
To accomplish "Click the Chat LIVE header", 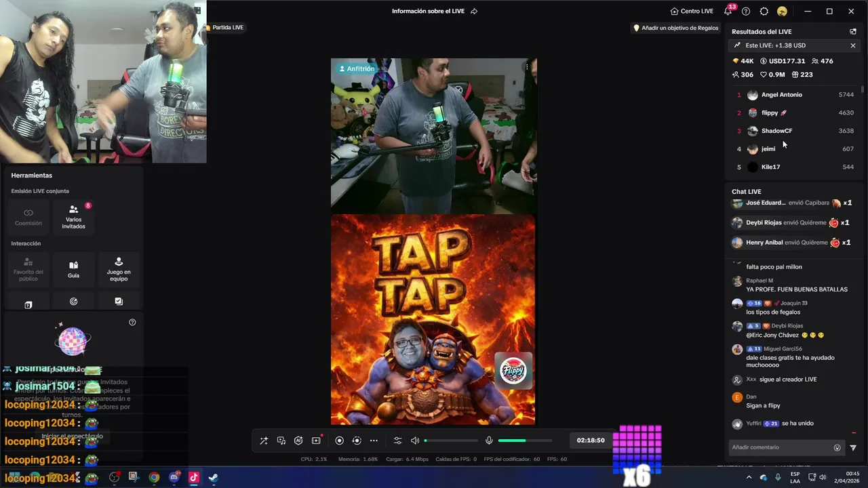I will click(x=746, y=192).
